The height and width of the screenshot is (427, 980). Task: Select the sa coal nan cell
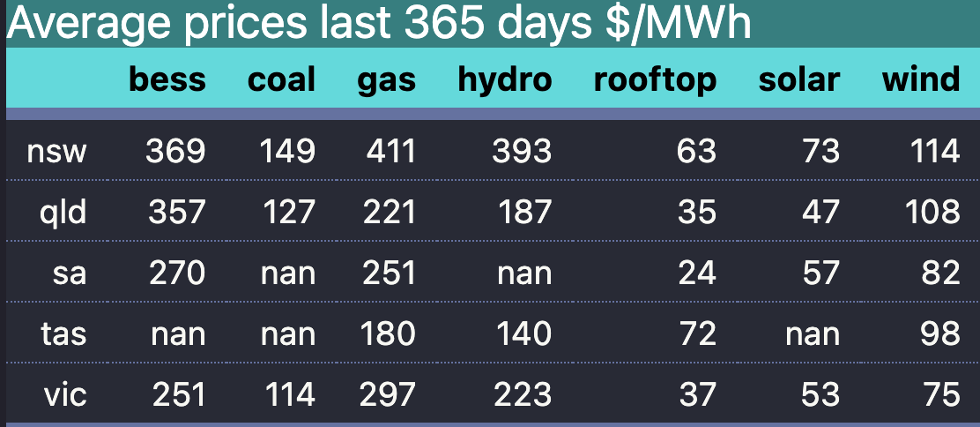click(287, 273)
